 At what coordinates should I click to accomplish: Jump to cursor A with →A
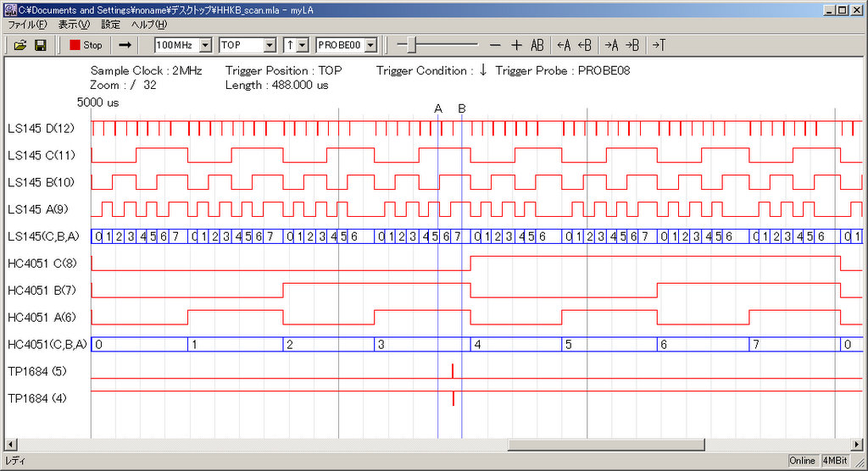point(611,45)
